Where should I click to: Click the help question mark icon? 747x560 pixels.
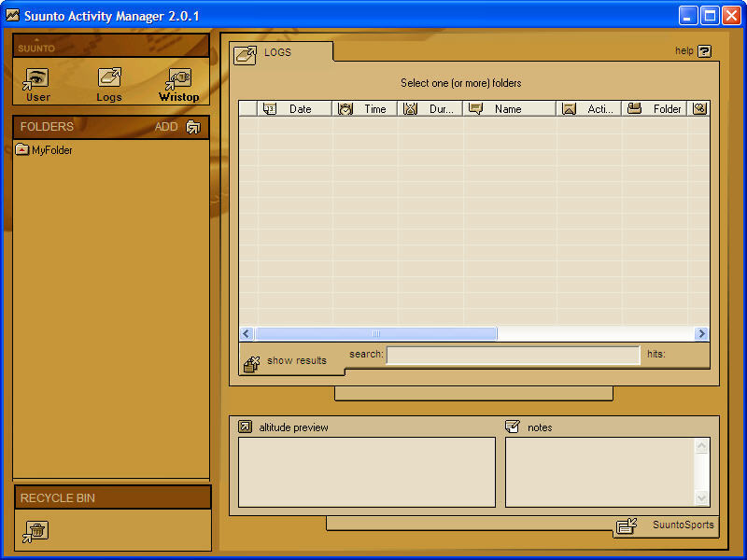(704, 51)
